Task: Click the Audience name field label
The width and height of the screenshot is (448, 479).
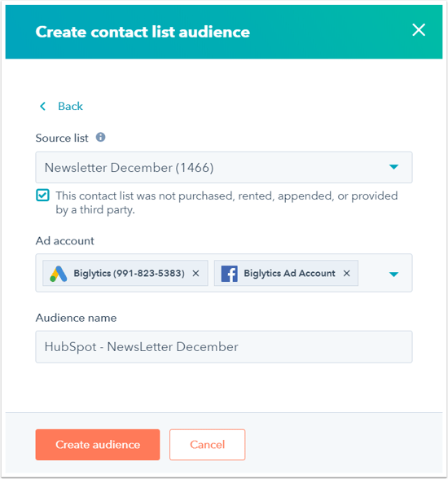Action: 76,318
